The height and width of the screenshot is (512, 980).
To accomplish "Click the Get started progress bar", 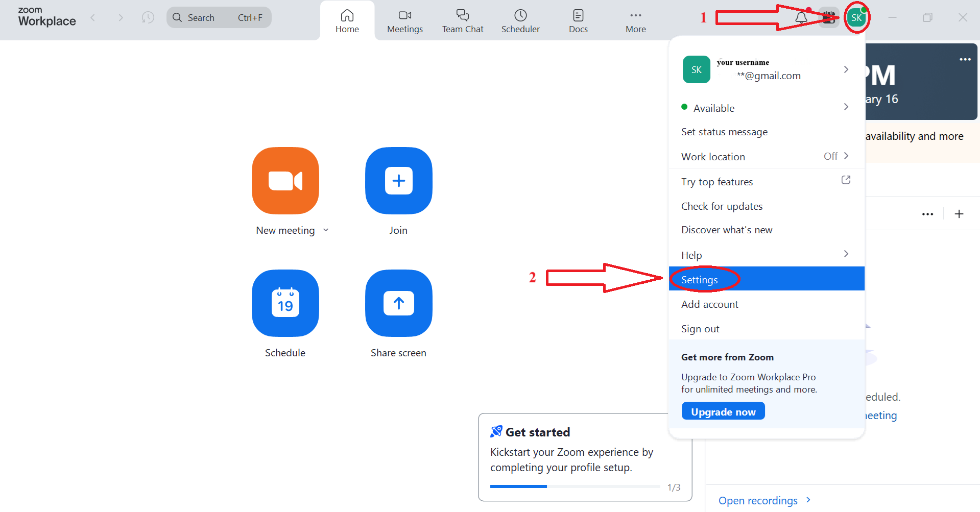I will (x=575, y=486).
